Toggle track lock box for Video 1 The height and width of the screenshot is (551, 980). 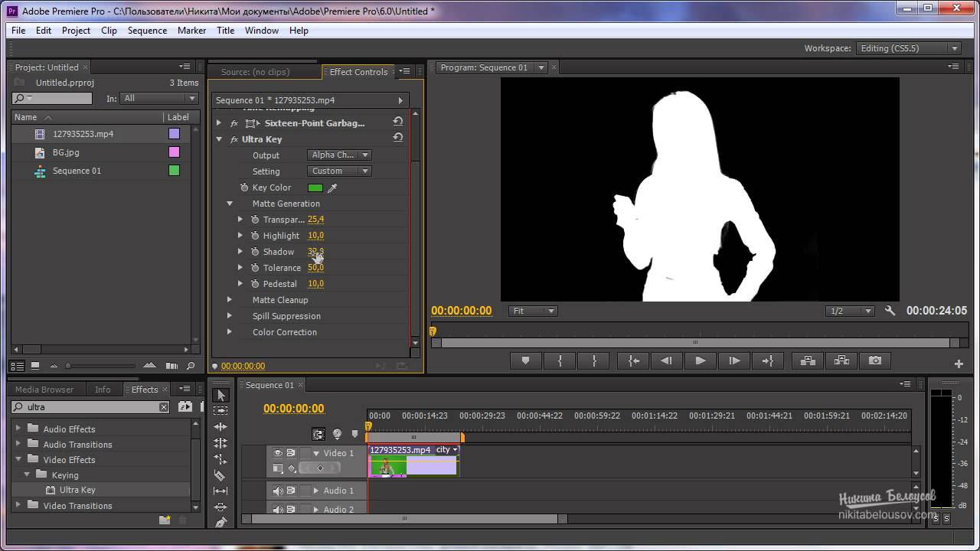click(305, 453)
